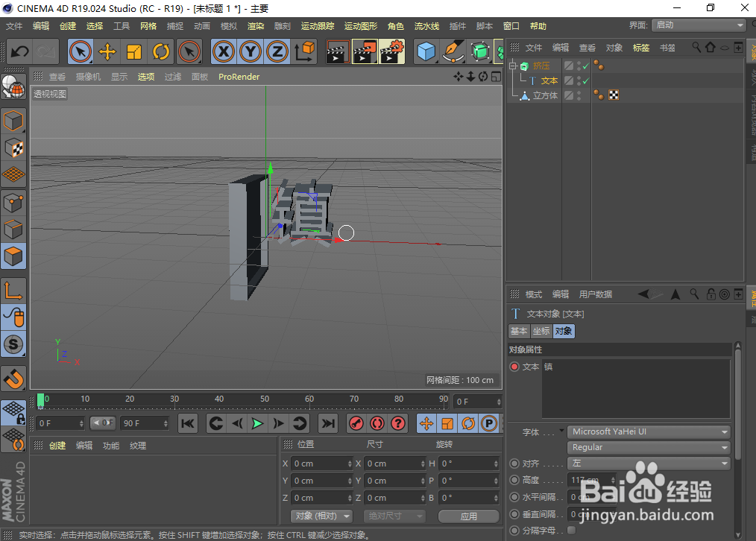Collapse the 挤压 object tree node
The height and width of the screenshot is (541, 756).
point(512,66)
